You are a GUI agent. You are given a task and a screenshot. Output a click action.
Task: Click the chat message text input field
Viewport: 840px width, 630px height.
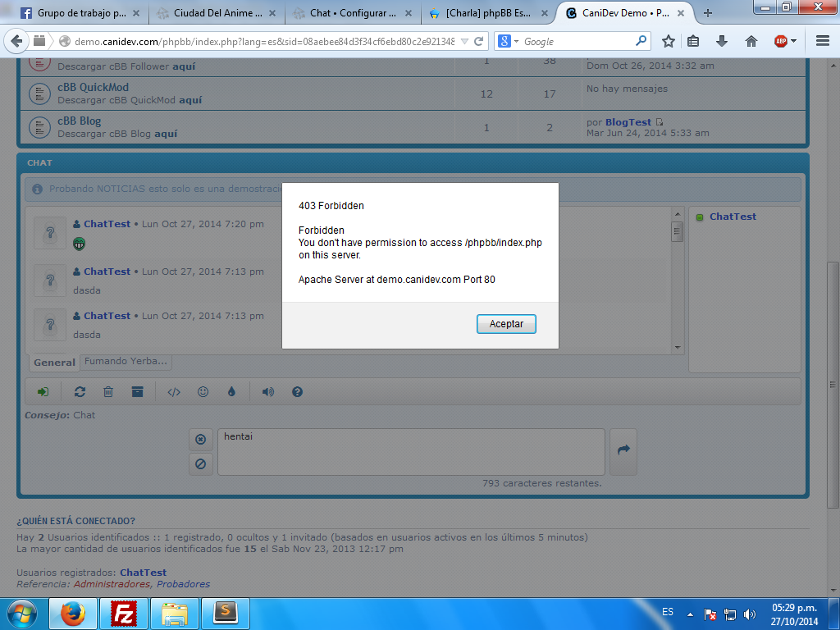(410, 451)
